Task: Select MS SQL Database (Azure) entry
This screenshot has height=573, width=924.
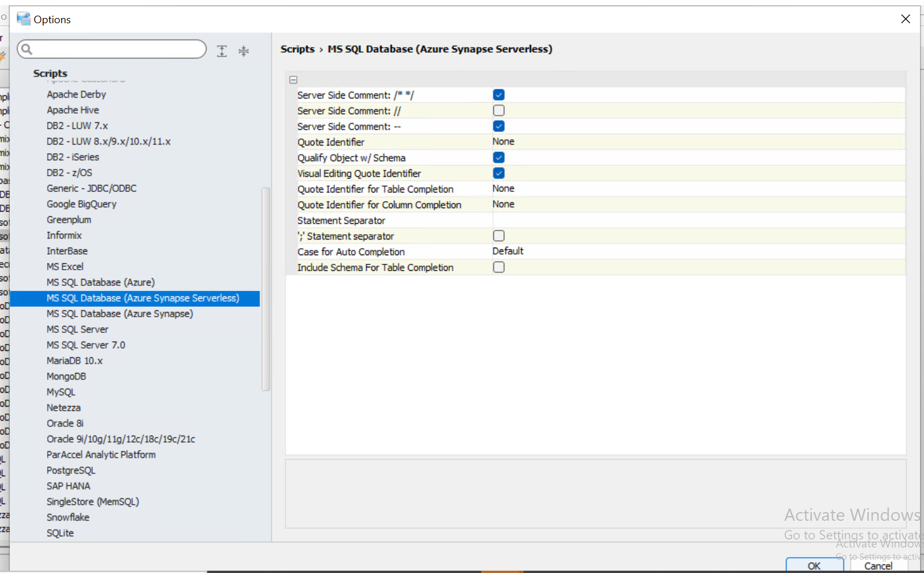Action: tap(101, 282)
